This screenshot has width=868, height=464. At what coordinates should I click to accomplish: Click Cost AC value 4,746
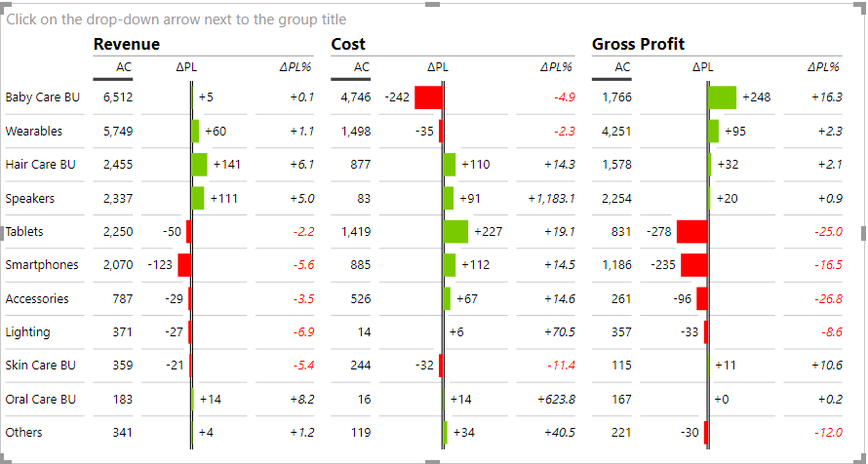pyautogui.click(x=355, y=97)
